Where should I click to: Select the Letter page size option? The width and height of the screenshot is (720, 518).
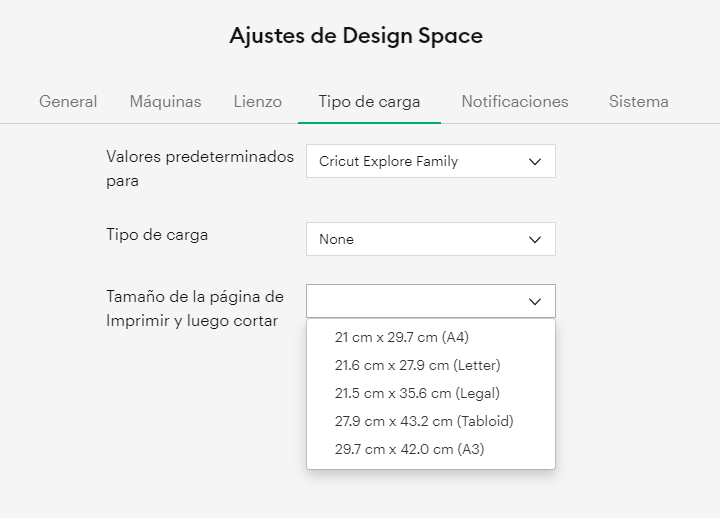pyautogui.click(x=417, y=365)
